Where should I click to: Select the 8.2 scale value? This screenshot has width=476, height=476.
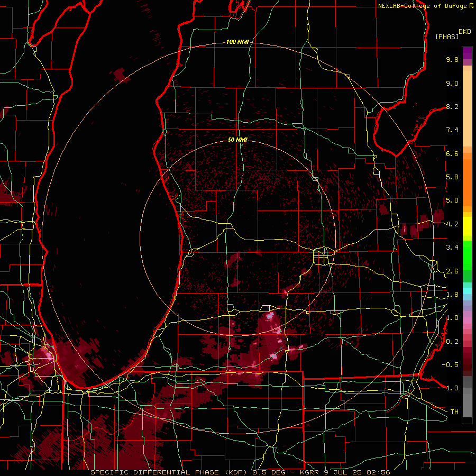[452, 107]
